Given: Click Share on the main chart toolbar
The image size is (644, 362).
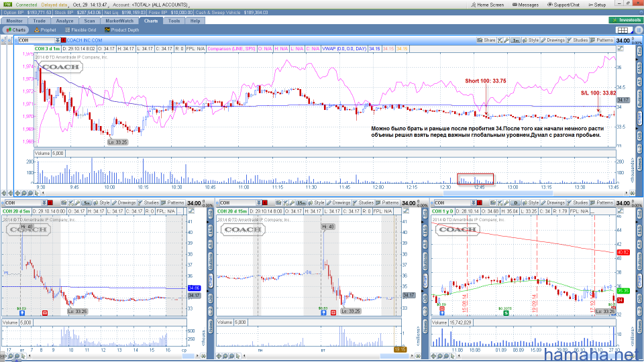Looking at the screenshot, I should [486, 40].
